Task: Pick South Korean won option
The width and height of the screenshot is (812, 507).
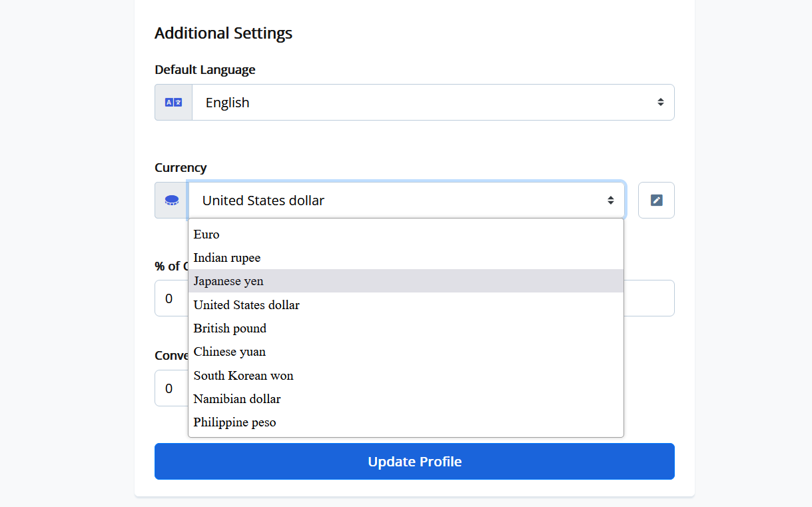Action: [406, 375]
